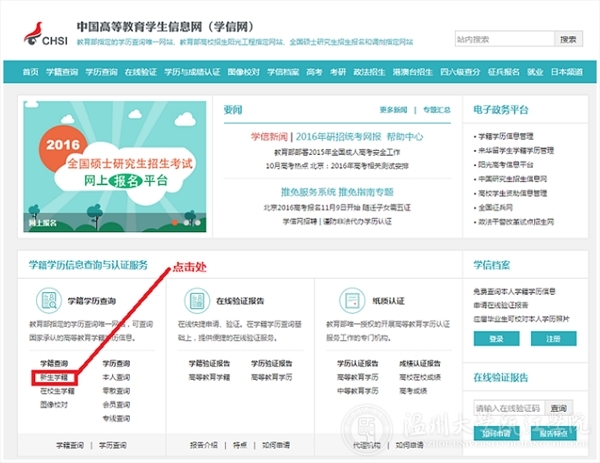
Task: Open 日本频道 in the navigation bar
Action: 567,72
